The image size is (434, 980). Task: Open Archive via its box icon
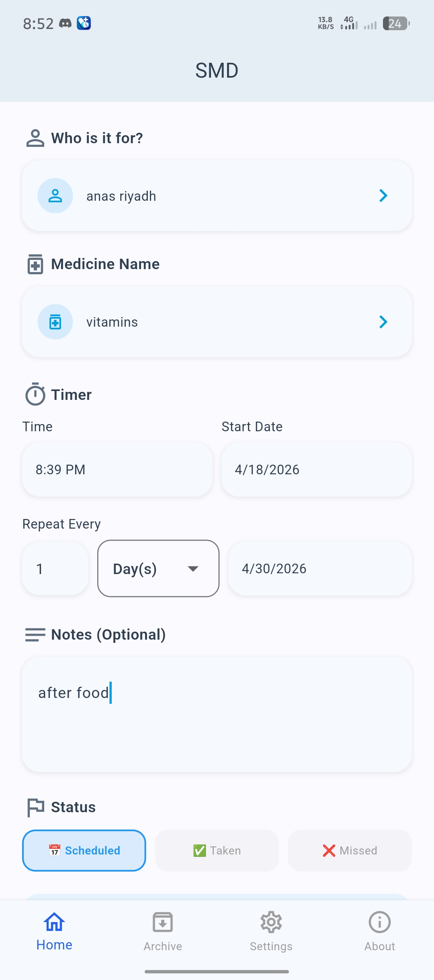coord(163,922)
